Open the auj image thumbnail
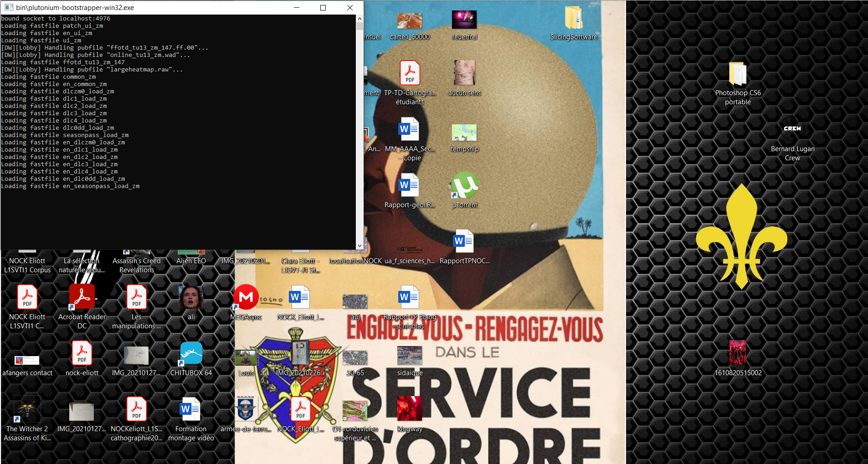The width and height of the screenshot is (868, 464). tap(355, 301)
